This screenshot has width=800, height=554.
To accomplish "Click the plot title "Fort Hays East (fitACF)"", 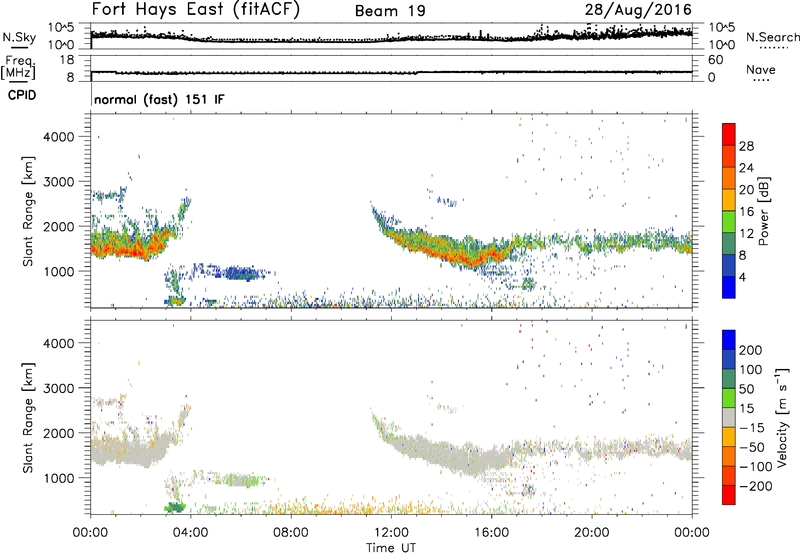I will pos(195,9).
